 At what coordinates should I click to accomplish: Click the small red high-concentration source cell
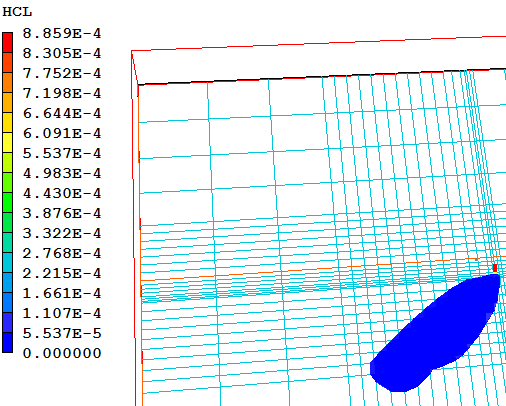[x=495, y=268]
